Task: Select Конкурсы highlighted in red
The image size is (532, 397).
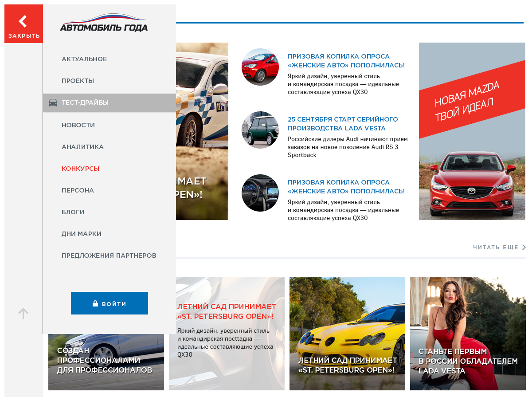Action: coord(81,169)
